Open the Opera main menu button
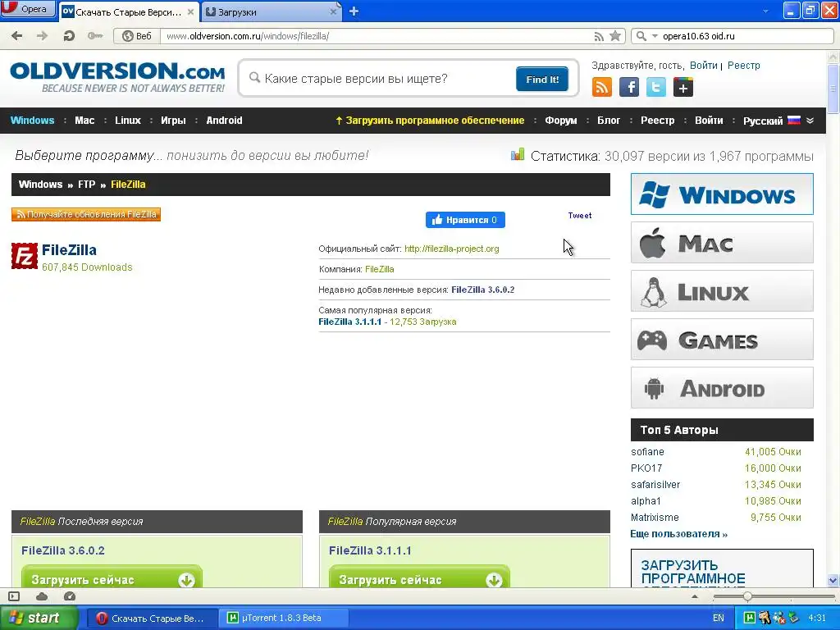This screenshot has width=840, height=630. coord(28,9)
